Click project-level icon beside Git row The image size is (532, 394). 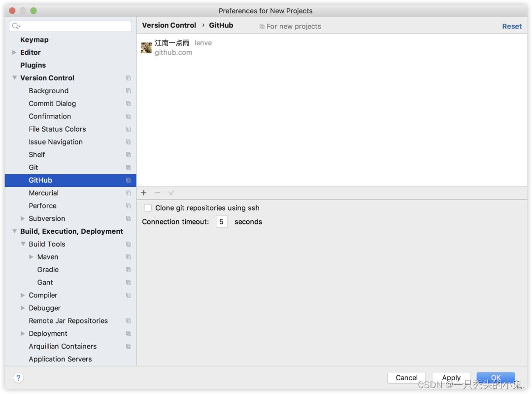(x=129, y=168)
